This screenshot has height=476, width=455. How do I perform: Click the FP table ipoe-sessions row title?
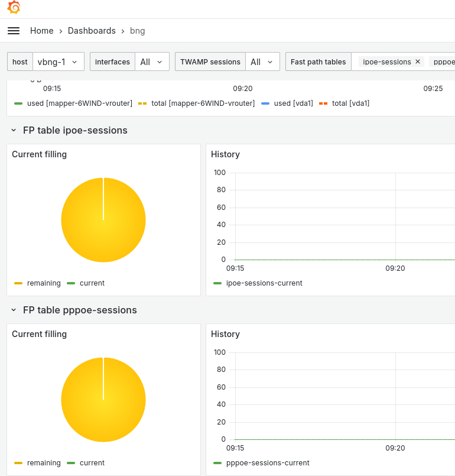(x=75, y=130)
